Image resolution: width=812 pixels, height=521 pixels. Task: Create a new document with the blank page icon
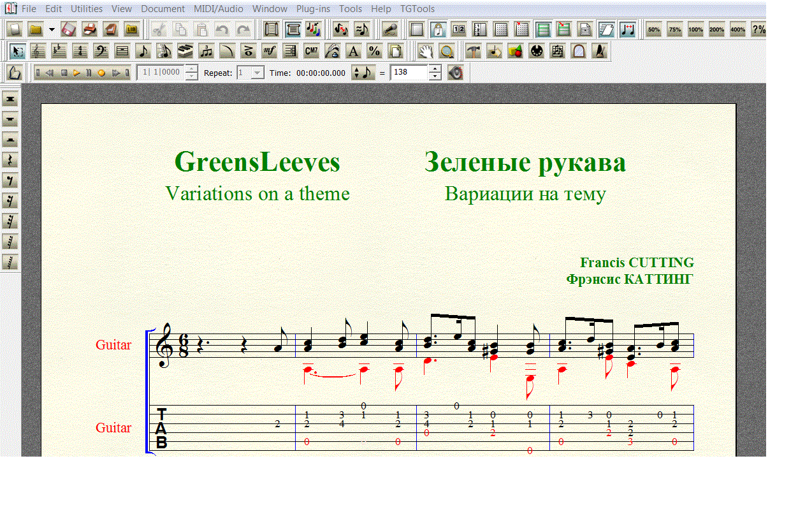click(x=15, y=29)
